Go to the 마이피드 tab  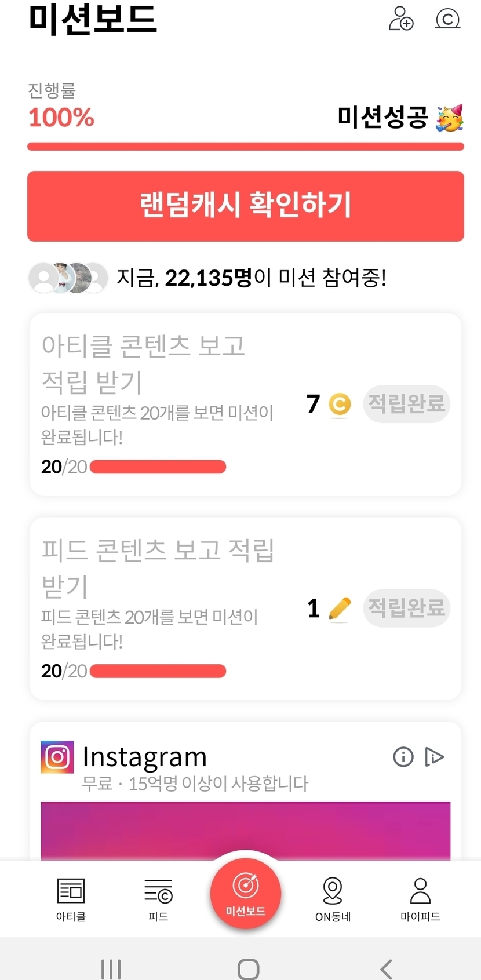tap(420, 899)
